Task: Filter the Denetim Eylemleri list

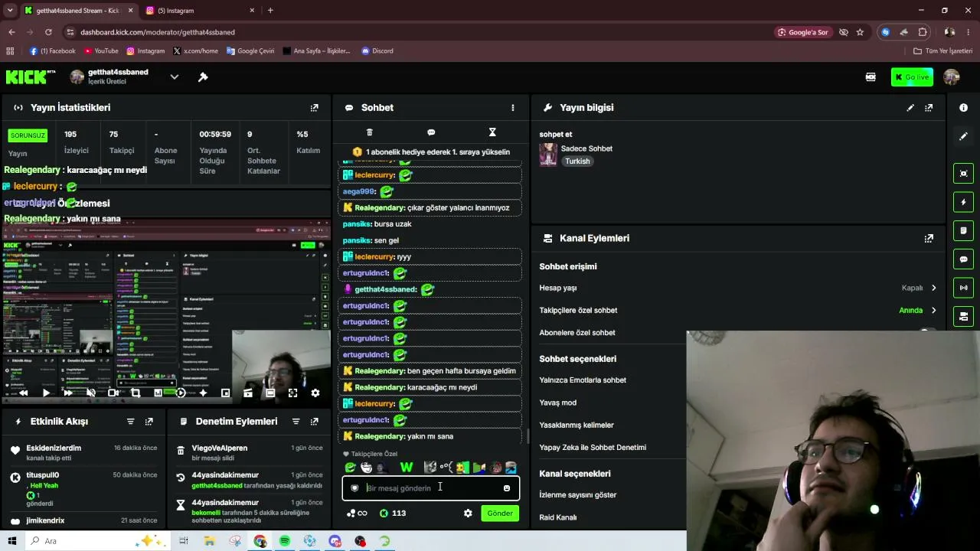Action: pyautogui.click(x=296, y=422)
